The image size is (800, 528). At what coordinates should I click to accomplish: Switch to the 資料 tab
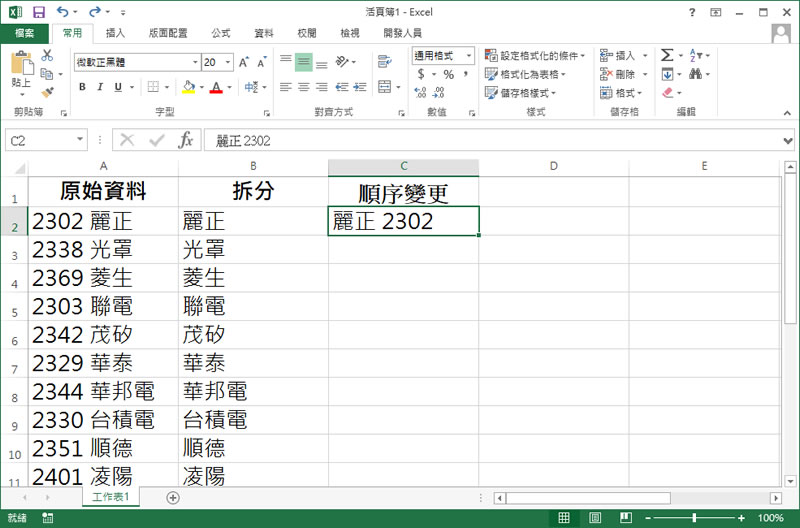click(264, 33)
